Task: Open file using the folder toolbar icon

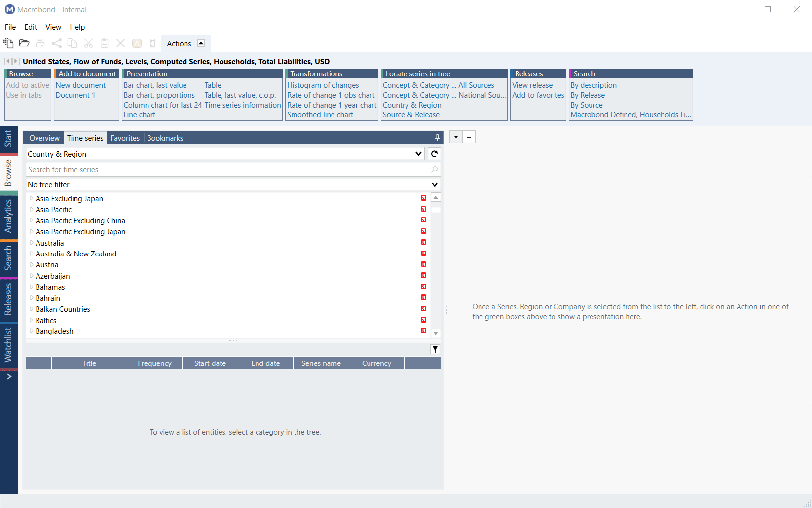Action: 24,43
